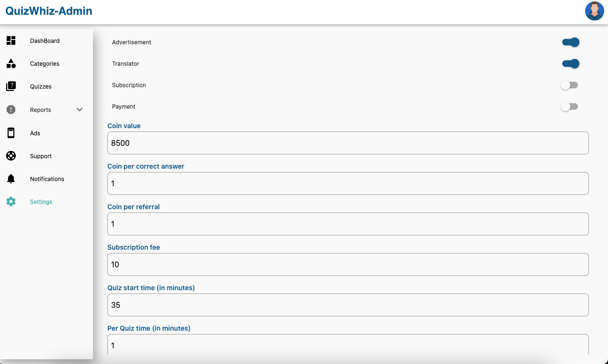The width and height of the screenshot is (608, 364).
Task: Go to Categories in the sidebar
Action: point(45,63)
